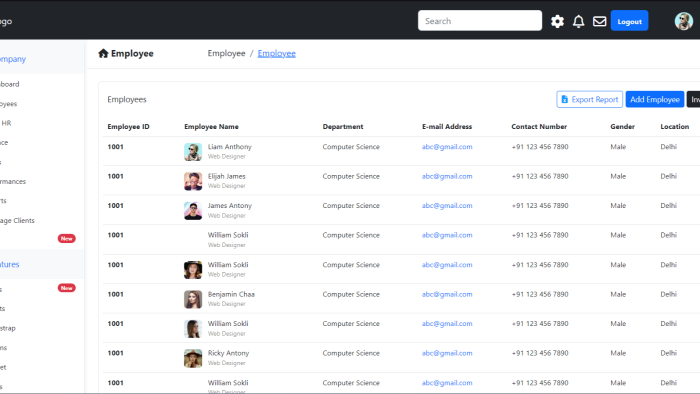Open the HR sidebar item
Viewport: 700px width, 394px height.
(x=6, y=123)
